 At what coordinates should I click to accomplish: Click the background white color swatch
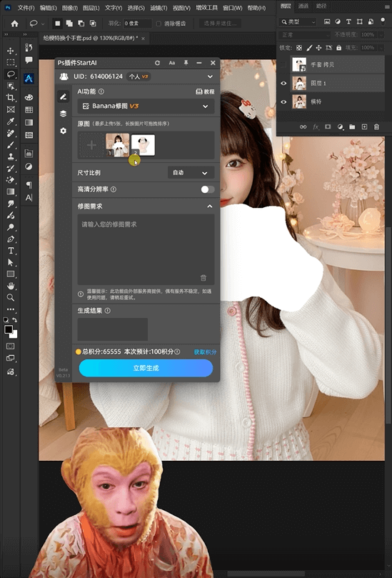tap(14, 334)
